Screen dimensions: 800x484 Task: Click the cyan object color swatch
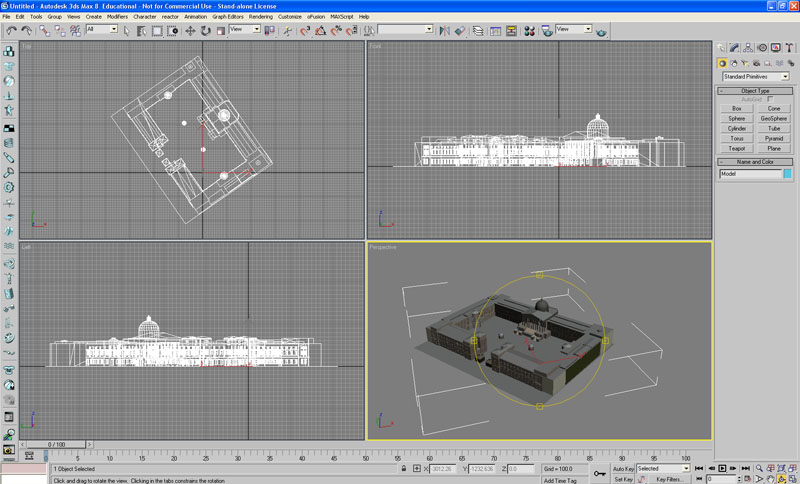coord(786,174)
